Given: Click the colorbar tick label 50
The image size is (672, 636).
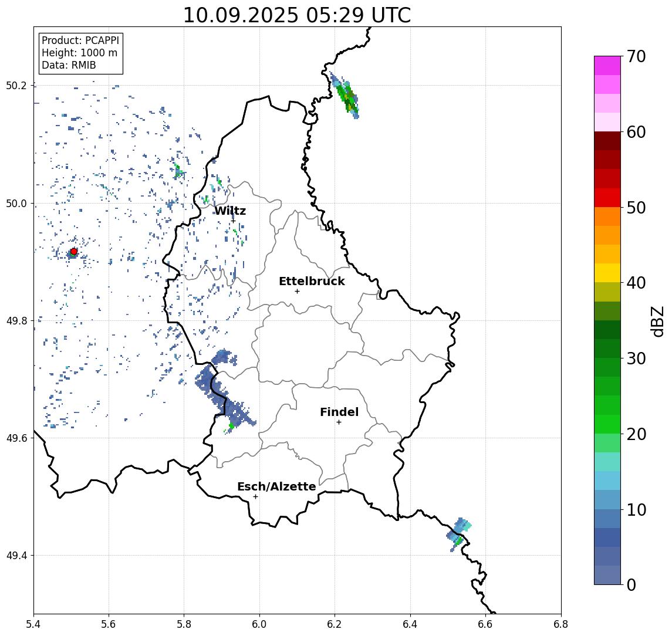Looking at the screenshot, I should point(636,208).
